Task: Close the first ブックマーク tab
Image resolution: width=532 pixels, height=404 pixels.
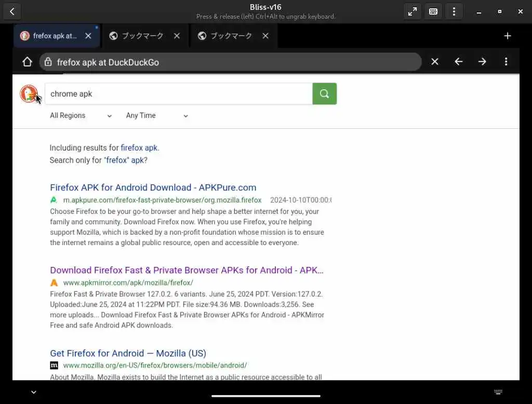Action: (177, 36)
